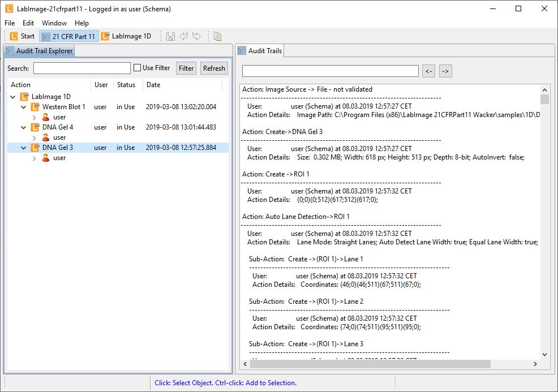This screenshot has height=392, width=558.
Task: Open the File menu
Action: (x=10, y=23)
